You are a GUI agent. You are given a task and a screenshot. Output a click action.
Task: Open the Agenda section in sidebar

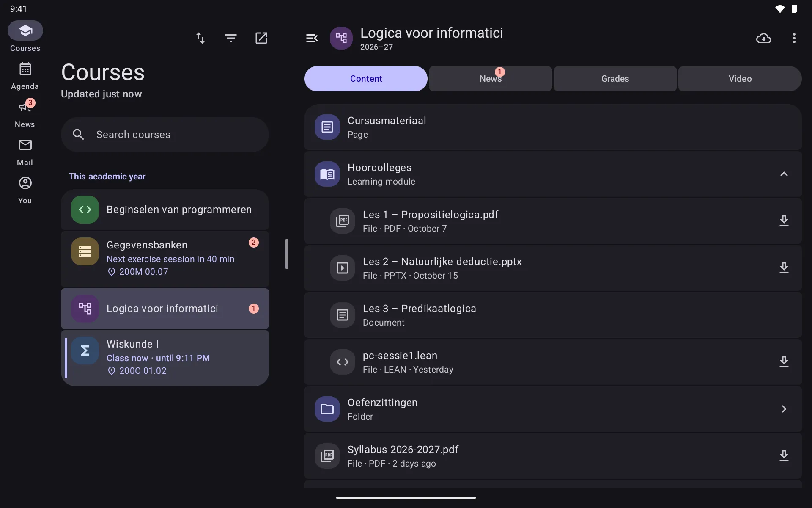[x=25, y=76]
